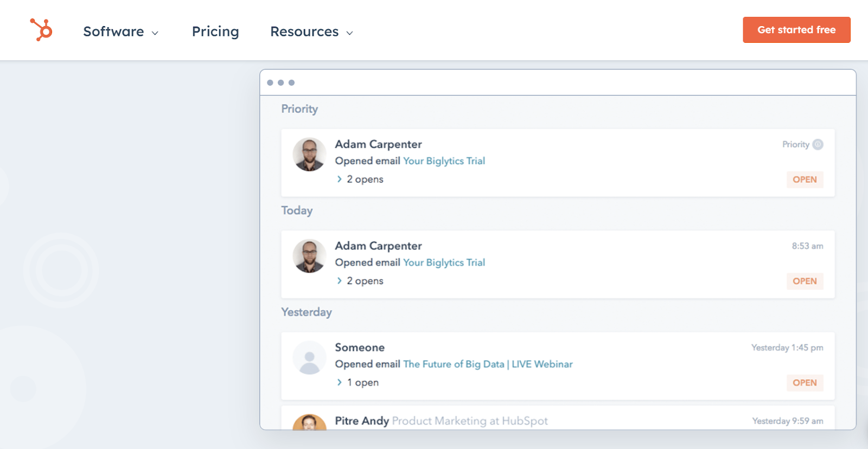Open the Software dropdown menu
The height and width of the screenshot is (449, 868).
point(120,31)
